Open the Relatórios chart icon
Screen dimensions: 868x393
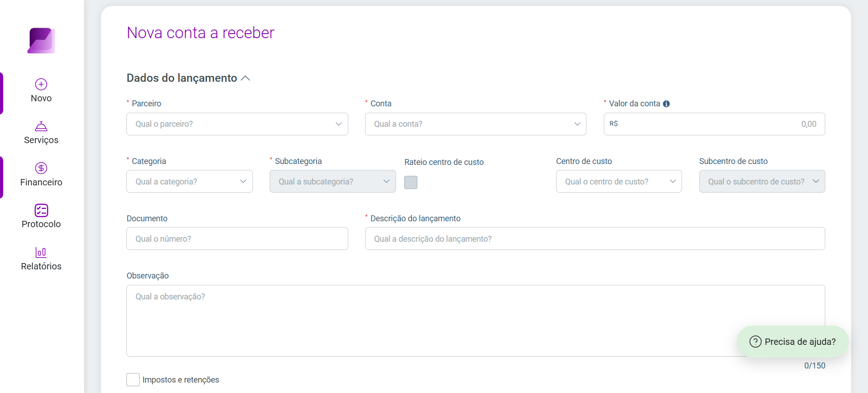41,252
